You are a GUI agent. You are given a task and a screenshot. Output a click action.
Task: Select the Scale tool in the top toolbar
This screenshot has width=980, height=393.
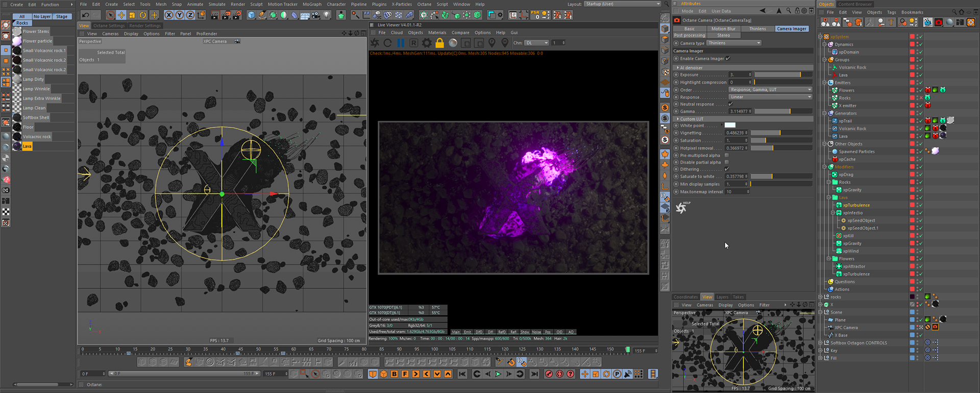132,15
